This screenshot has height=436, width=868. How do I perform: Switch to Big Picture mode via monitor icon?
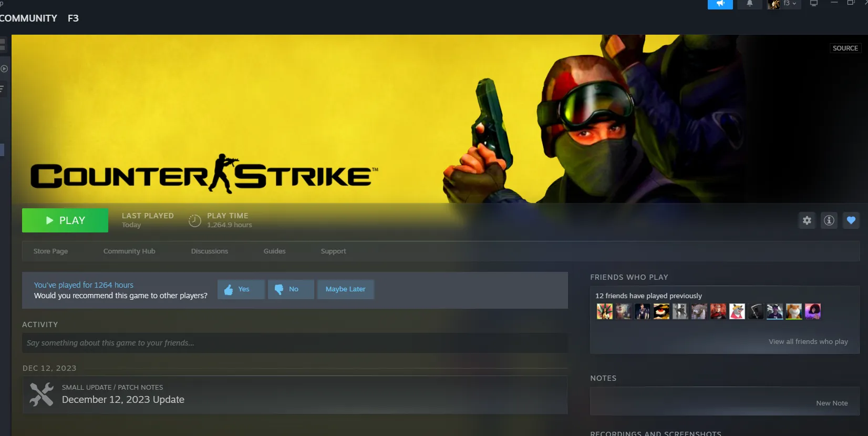[814, 3]
